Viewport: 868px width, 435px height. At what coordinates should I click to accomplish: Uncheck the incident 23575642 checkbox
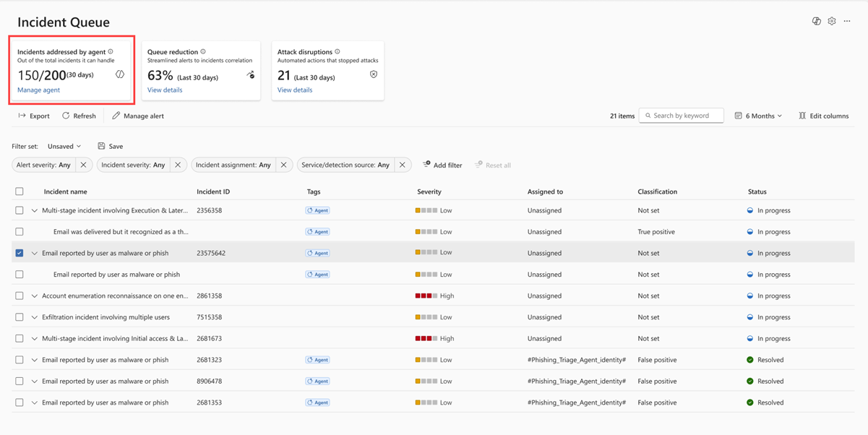pyautogui.click(x=20, y=253)
